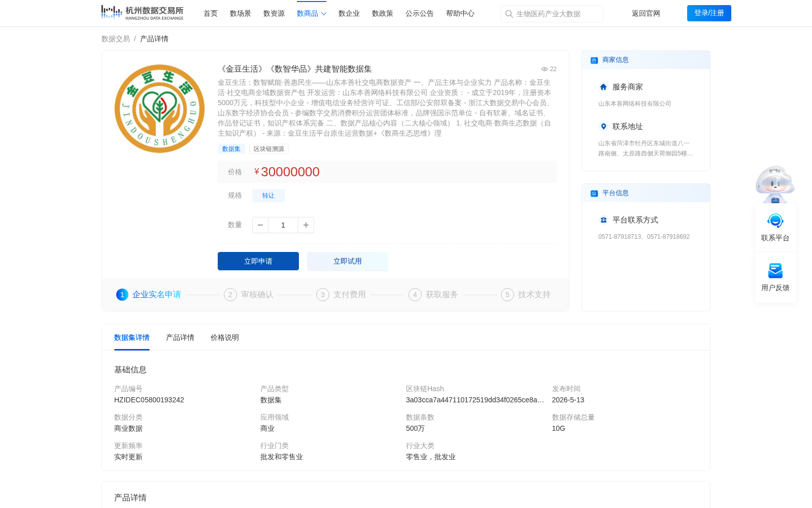This screenshot has height=508, width=812.
Task: Click step 1 企业实名申请
Action: (x=149, y=295)
